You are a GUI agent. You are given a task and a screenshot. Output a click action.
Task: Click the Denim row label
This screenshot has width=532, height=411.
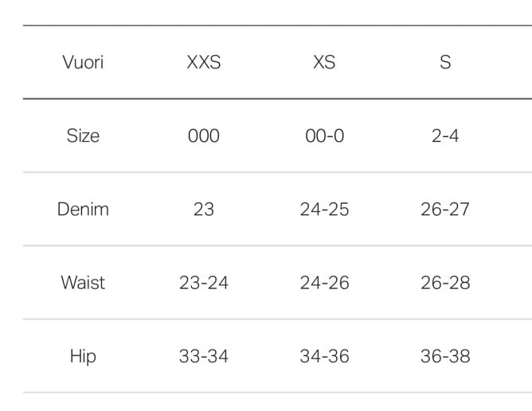coord(83,209)
